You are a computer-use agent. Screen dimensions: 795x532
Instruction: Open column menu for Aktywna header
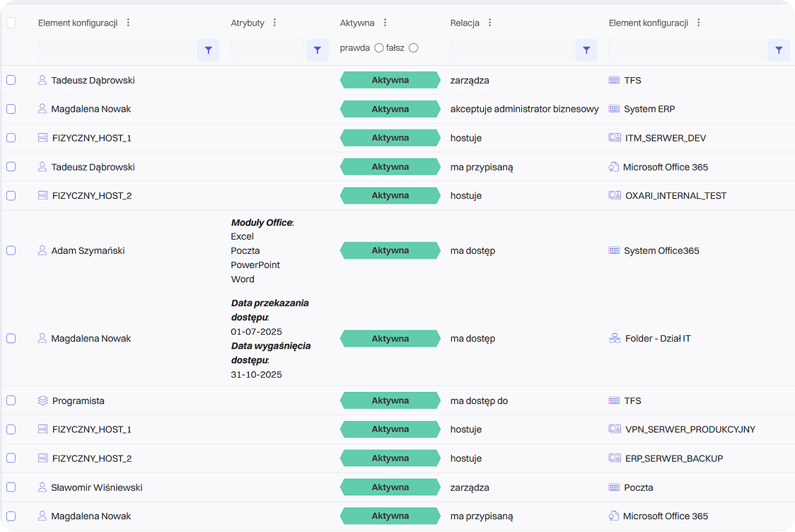click(x=385, y=23)
